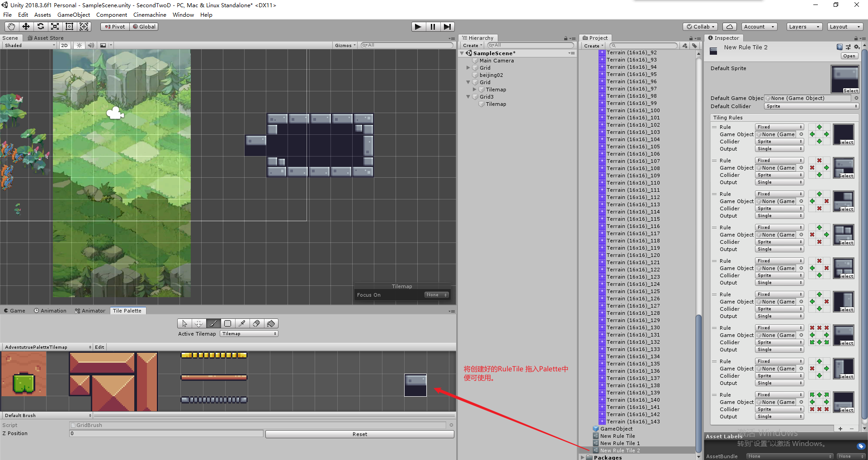This screenshot has width=868, height=460.
Task: Toggle Pivot handle position mode
Action: [115, 27]
